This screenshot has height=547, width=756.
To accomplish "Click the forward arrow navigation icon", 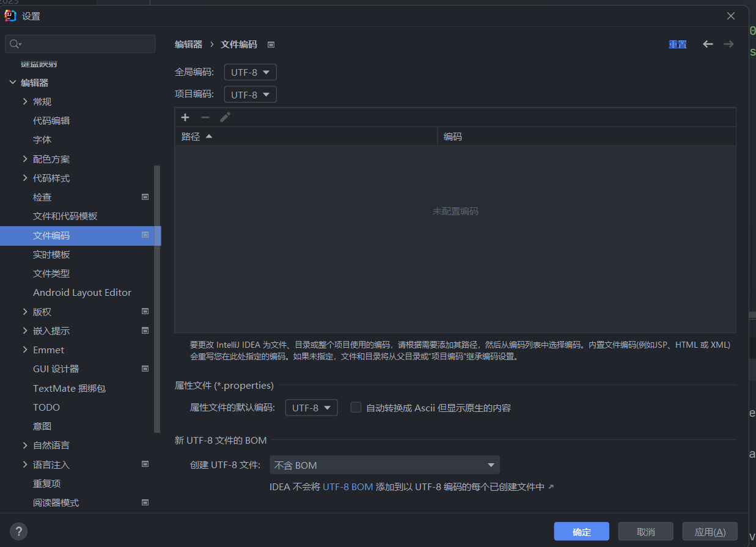I will [x=728, y=44].
